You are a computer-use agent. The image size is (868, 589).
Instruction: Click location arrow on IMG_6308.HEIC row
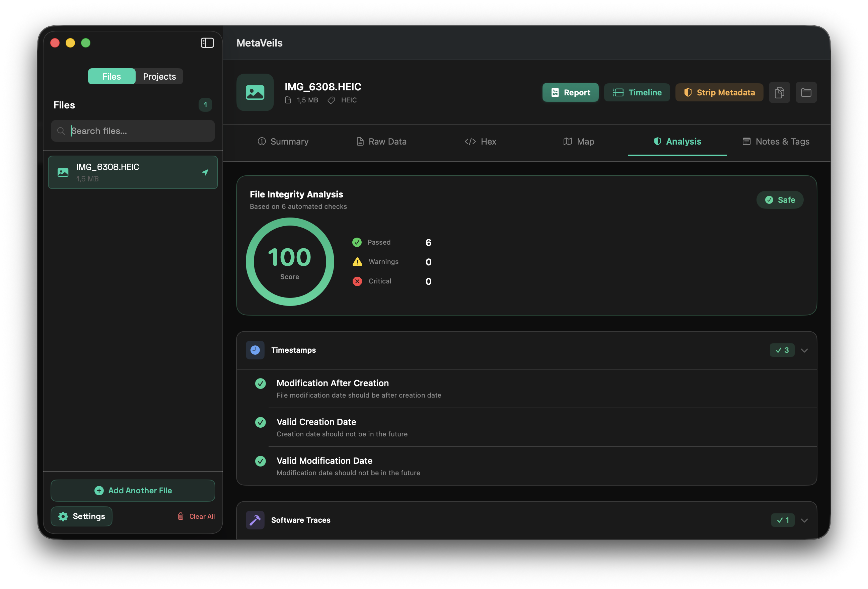[205, 172]
